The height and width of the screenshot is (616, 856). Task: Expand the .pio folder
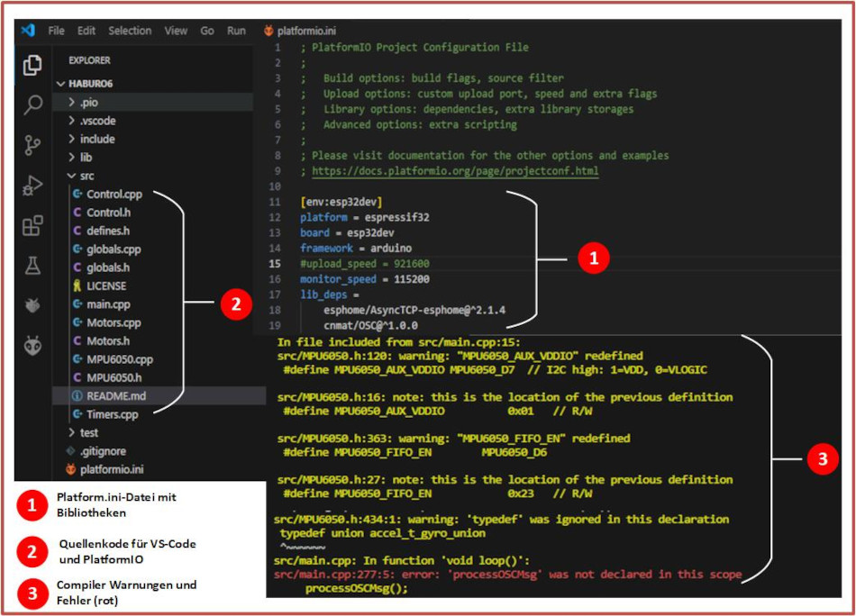153,102
